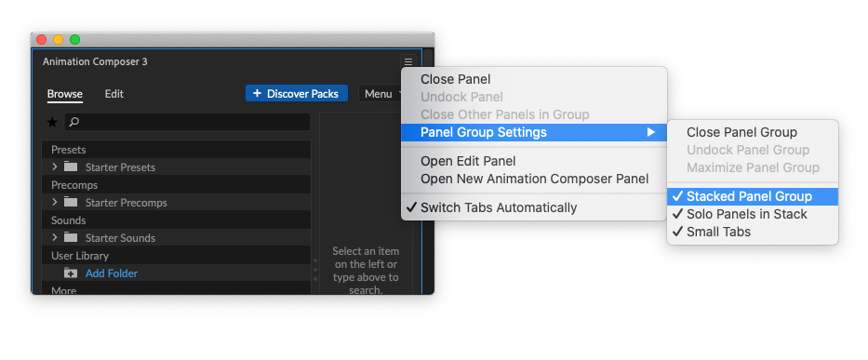Switch to the Edit tab
Screen dimensions: 868x360
coord(114,94)
